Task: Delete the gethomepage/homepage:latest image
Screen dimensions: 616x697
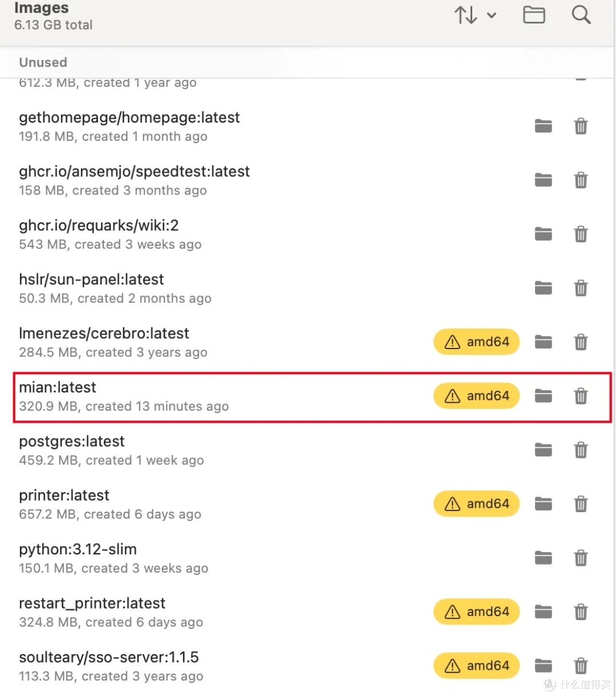Action: [x=581, y=126]
